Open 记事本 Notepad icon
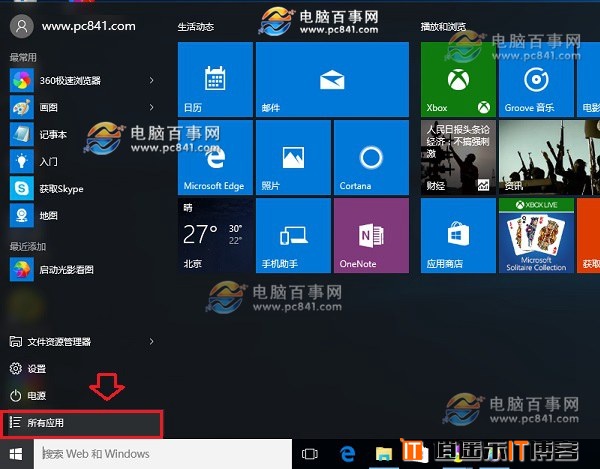Viewport: 600px width, 469px height. 22,134
